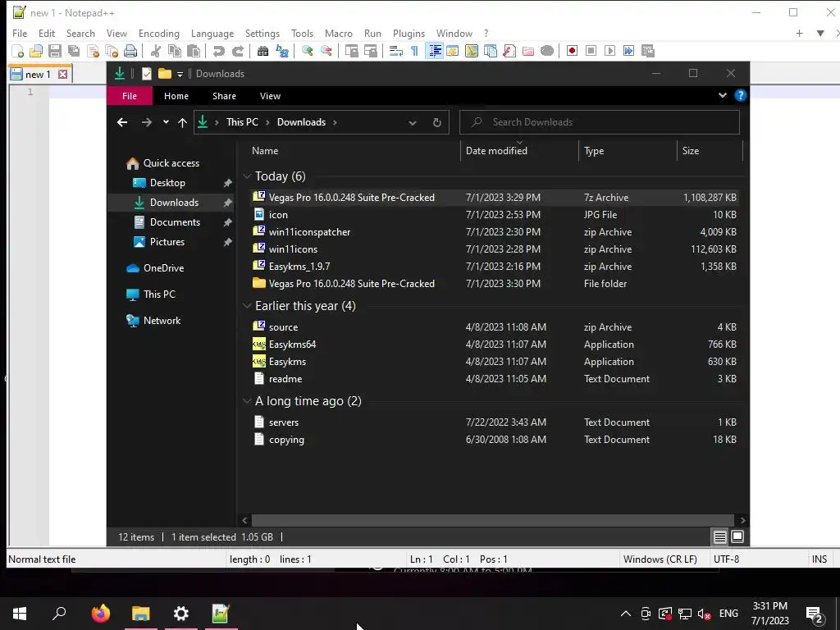Viewport: 840px width, 630px height.
Task: Click the Redo arrow icon
Action: [x=238, y=51]
